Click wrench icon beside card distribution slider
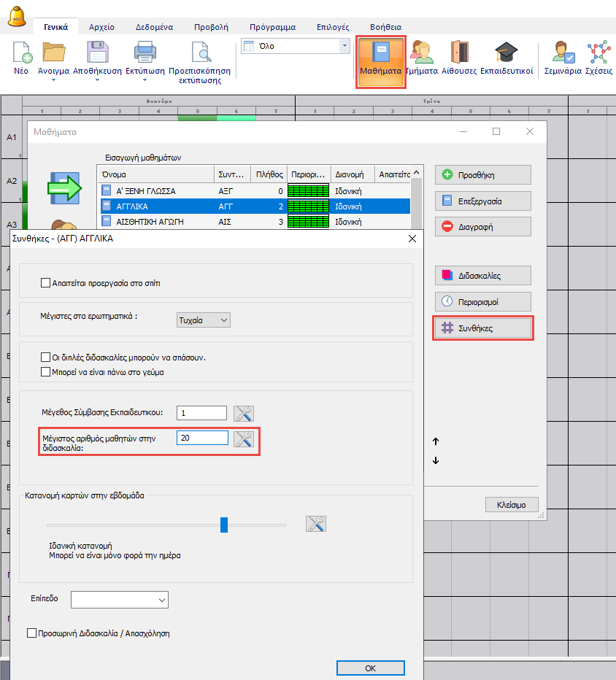This screenshot has height=680, width=616. 315,524
